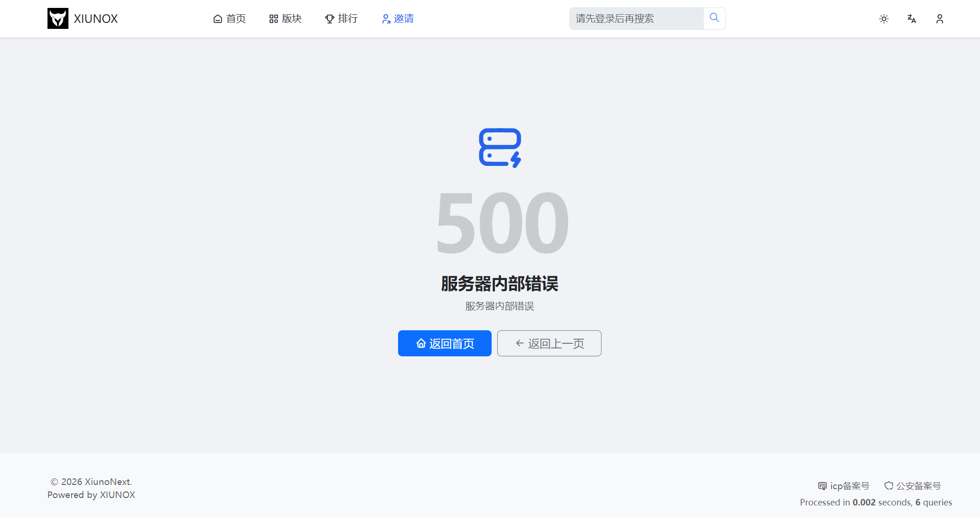Open the 公安备案号 footer link
The width and height of the screenshot is (980, 518).
[912, 486]
